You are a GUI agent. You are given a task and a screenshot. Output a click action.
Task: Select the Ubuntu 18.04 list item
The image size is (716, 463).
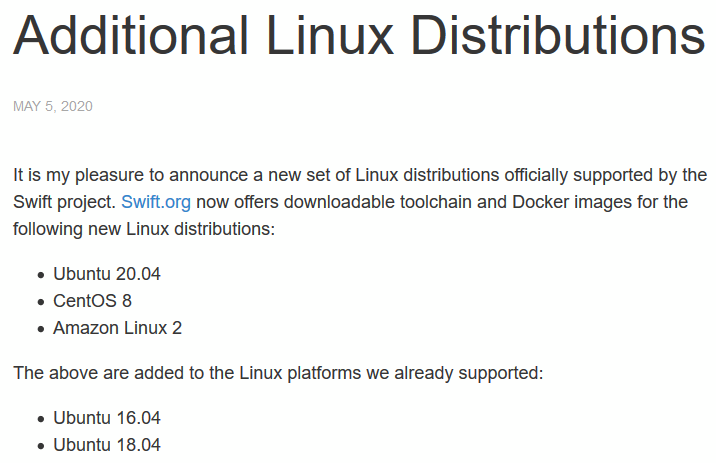[x=107, y=445]
